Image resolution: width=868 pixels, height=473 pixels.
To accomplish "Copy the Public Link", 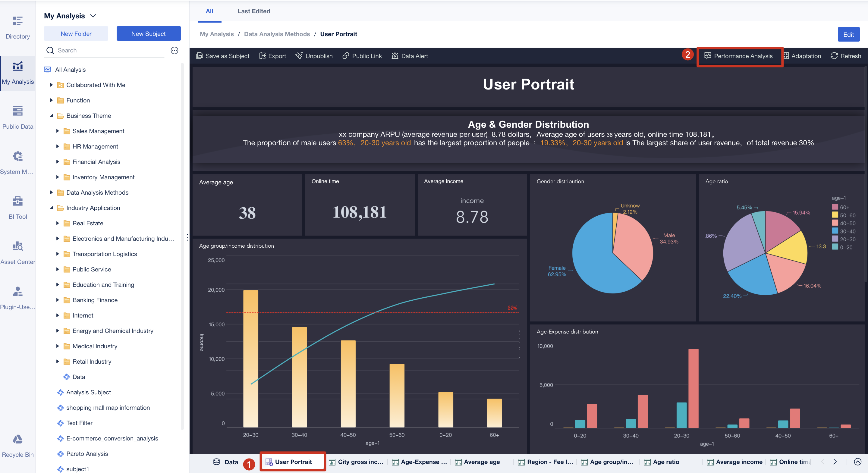I will (x=362, y=56).
